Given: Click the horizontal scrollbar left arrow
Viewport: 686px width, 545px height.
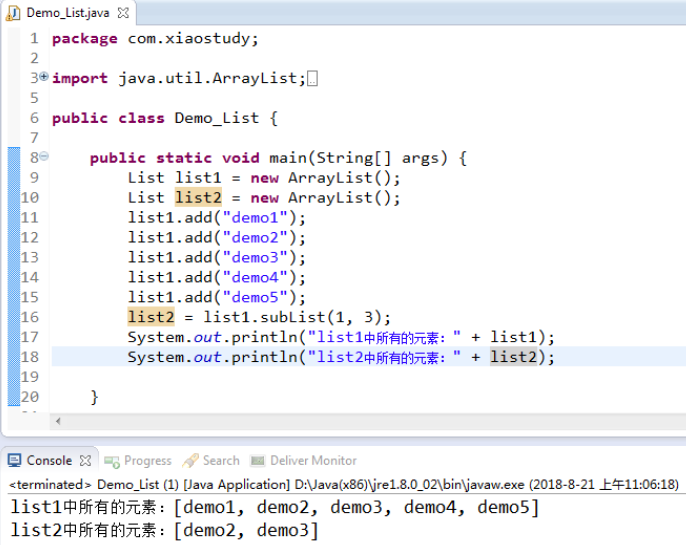Looking at the screenshot, I should tap(58, 422).
